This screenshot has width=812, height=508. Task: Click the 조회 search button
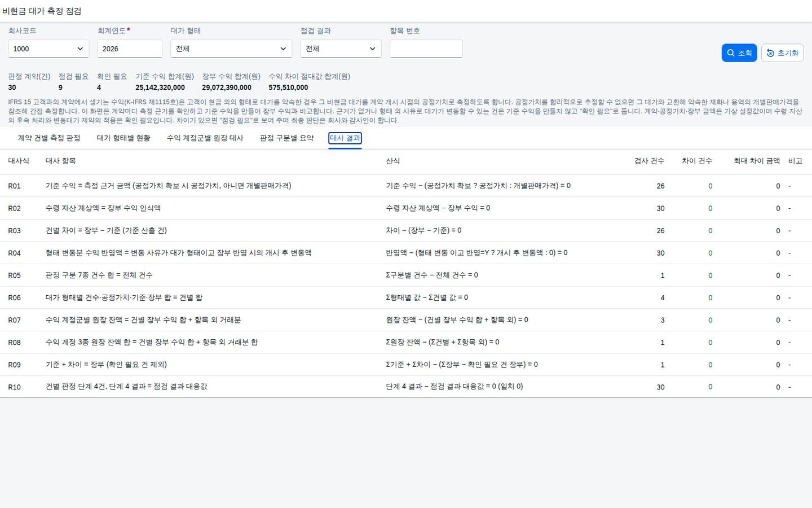739,52
